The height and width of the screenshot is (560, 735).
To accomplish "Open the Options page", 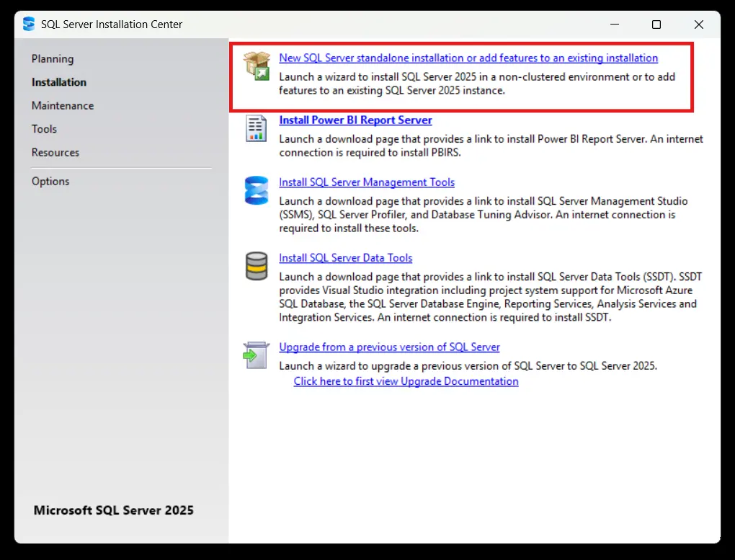I will (50, 182).
